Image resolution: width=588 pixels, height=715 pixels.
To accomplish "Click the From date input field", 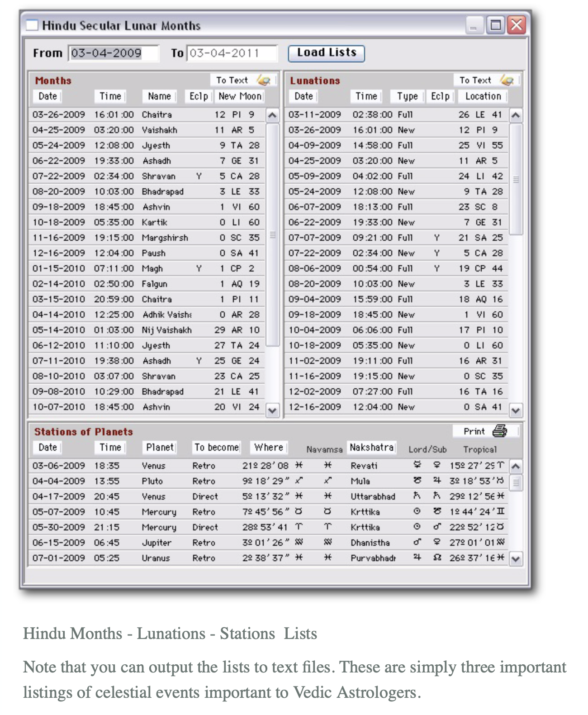I will [113, 53].
